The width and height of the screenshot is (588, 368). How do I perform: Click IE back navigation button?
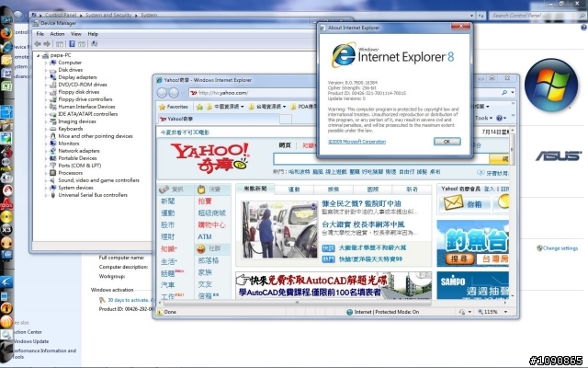point(162,93)
